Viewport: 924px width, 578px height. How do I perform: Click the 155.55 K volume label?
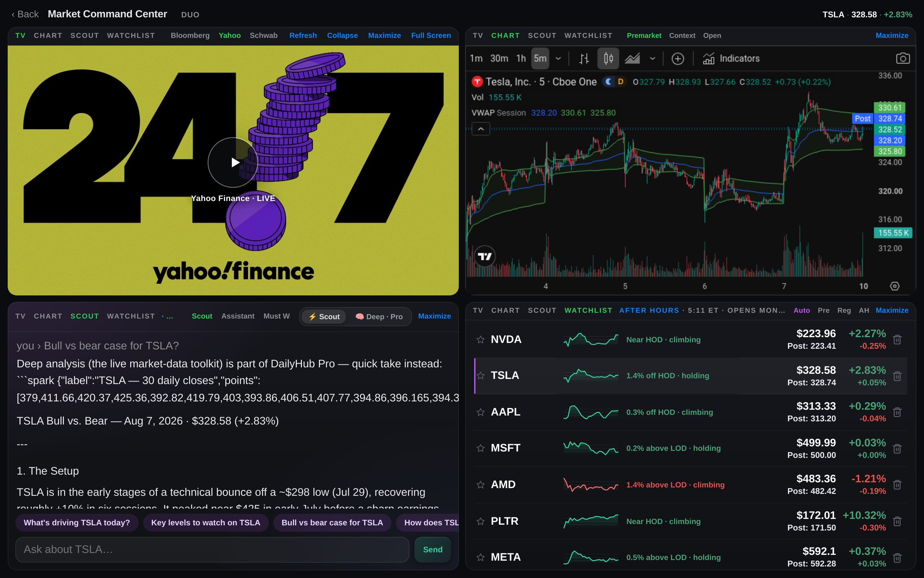pos(893,233)
